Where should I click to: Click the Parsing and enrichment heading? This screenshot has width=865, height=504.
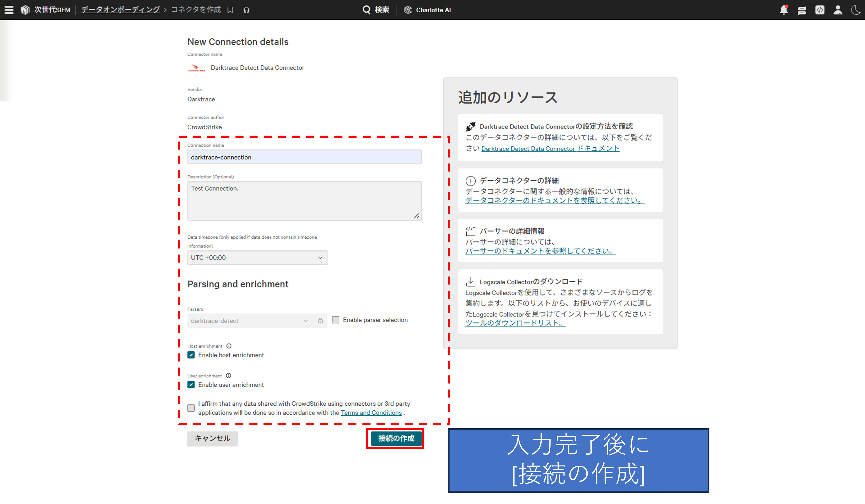[x=238, y=284]
